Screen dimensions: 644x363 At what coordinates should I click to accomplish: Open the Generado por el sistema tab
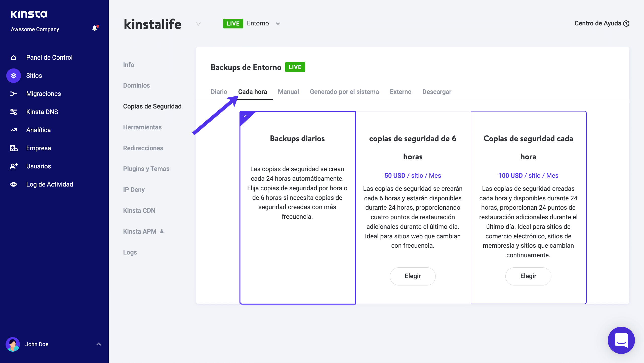(x=344, y=92)
